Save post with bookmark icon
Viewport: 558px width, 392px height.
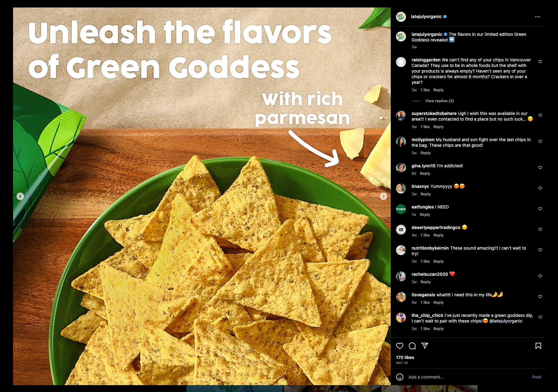pos(538,346)
